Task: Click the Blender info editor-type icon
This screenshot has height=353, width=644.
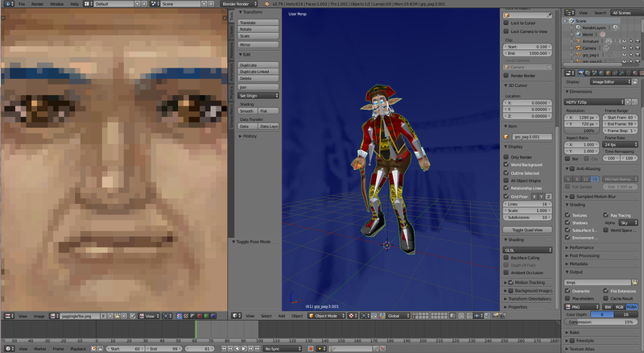Action: click(x=9, y=4)
